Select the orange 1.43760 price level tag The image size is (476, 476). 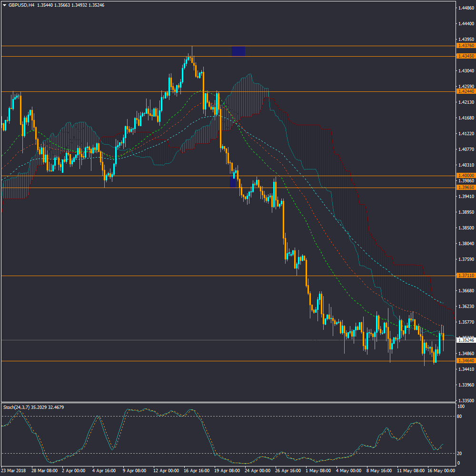[x=465, y=46]
